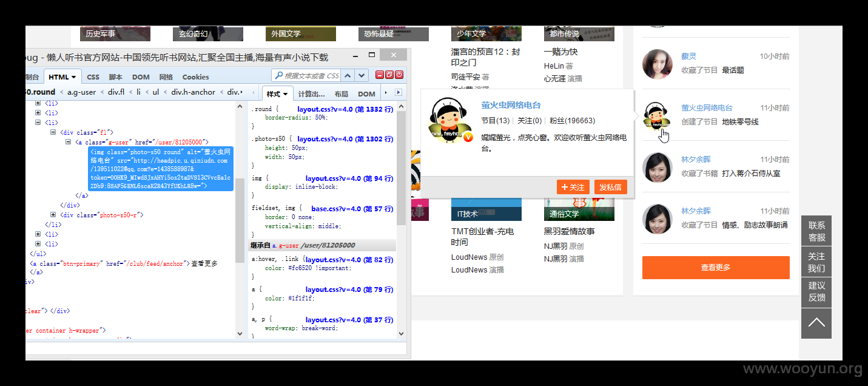Click the back-to-top arrow button
Viewport: 868px width, 386px height.
point(816,323)
